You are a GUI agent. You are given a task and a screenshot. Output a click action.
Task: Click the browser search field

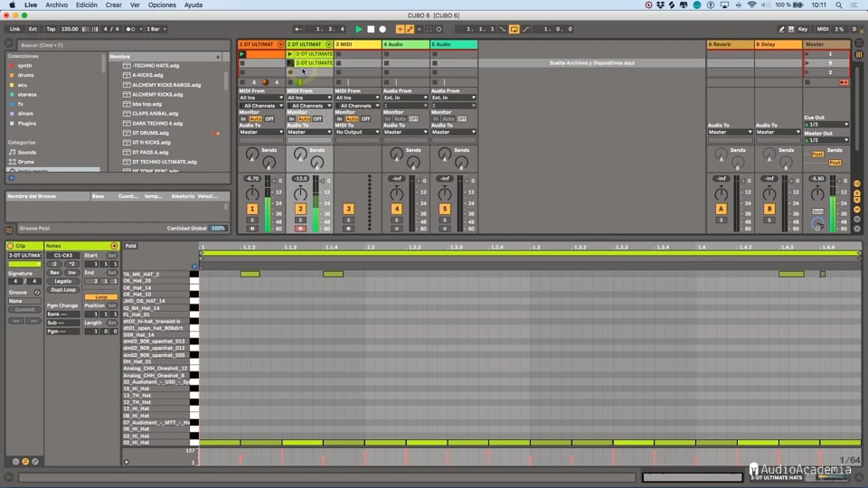pos(124,45)
